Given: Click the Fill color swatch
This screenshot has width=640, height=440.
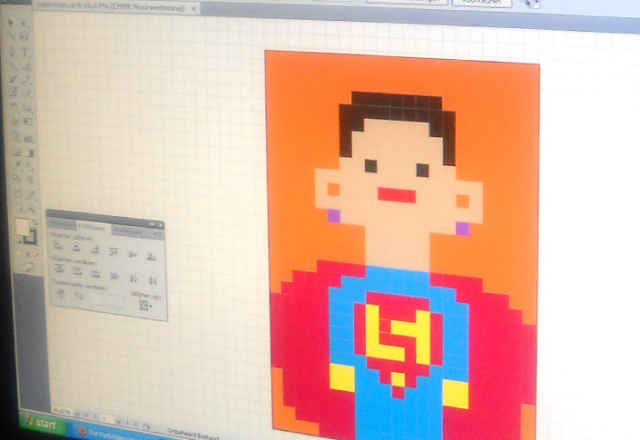Looking at the screenshot, I should [x=22, y=227].
